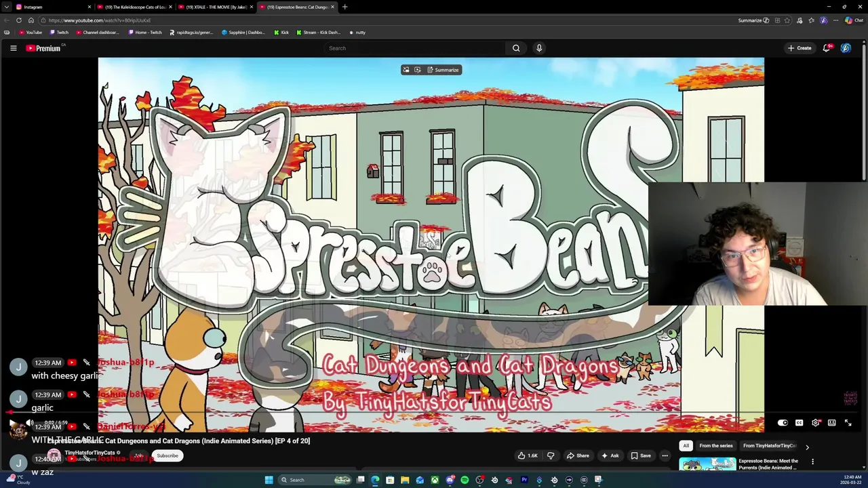Screen dimensions: 868x488
Task: Open Stream - Kick Dashboard bookmark
Action: pos(319,32)
